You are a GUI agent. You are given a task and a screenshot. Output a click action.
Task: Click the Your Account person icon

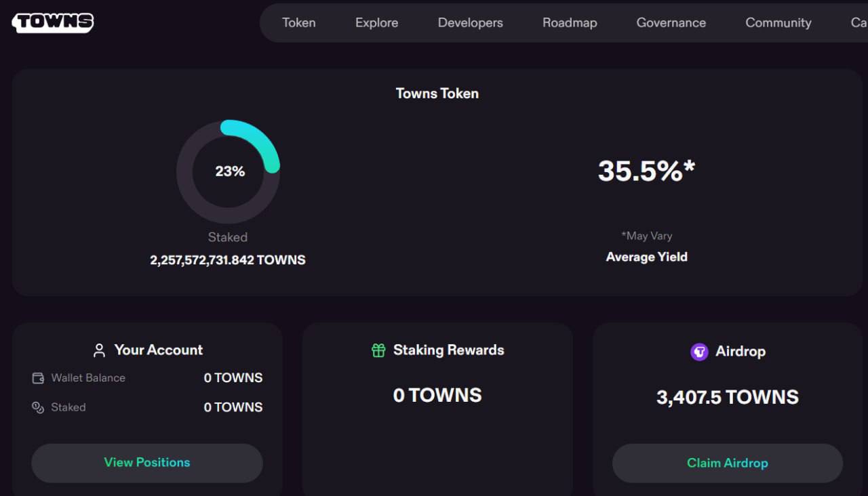99,350
